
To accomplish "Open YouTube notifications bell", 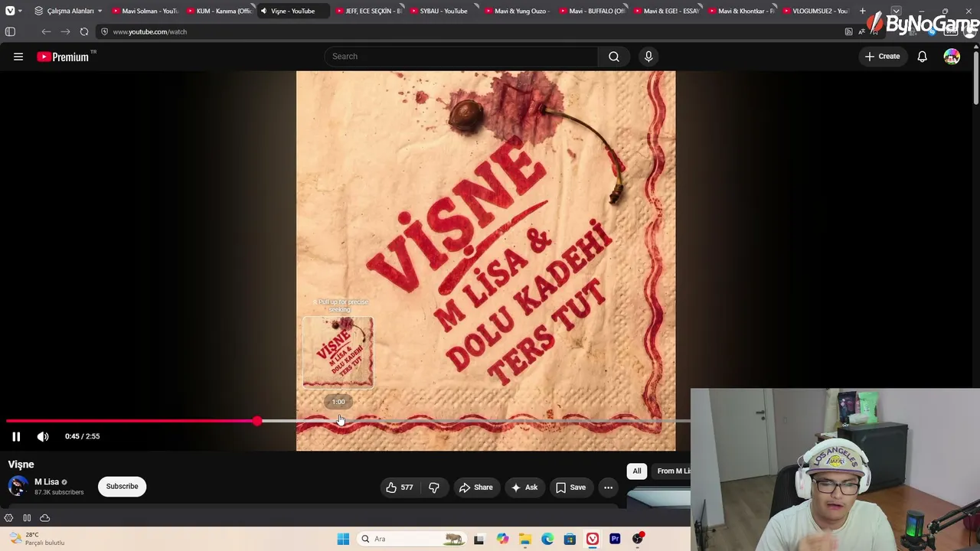I will pyautogui.click(x=923, y=57).
